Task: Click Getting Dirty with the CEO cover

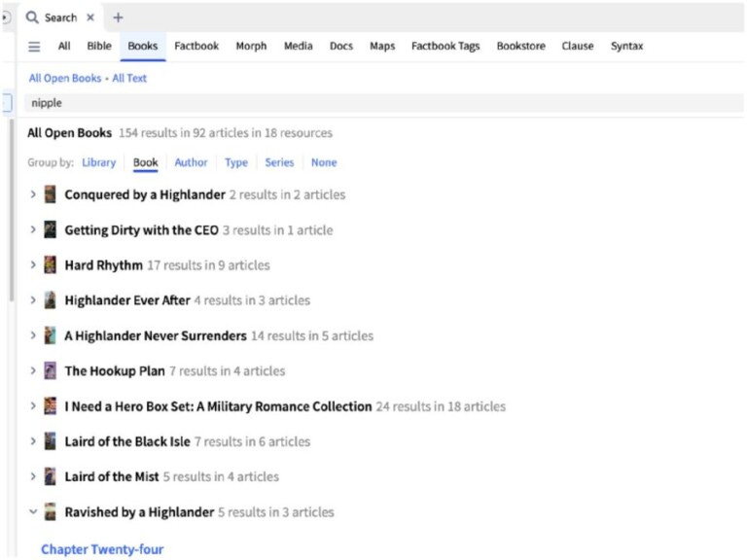Action: (50, 229)
